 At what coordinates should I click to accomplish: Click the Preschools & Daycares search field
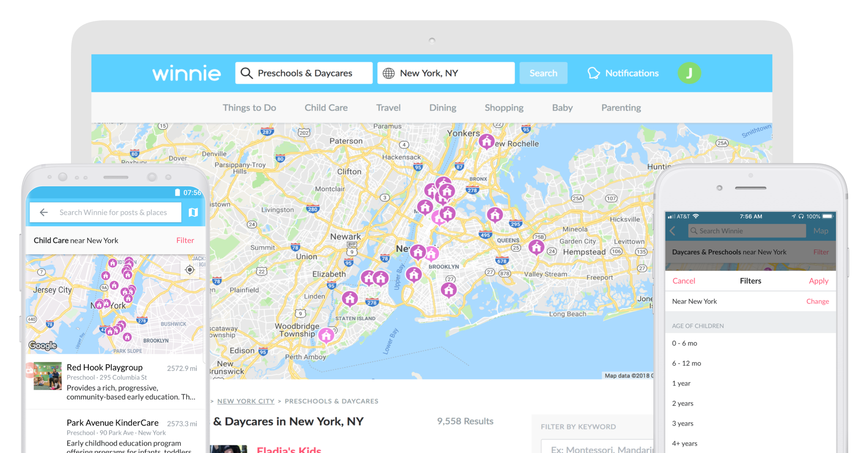click(x=304, y=73)
